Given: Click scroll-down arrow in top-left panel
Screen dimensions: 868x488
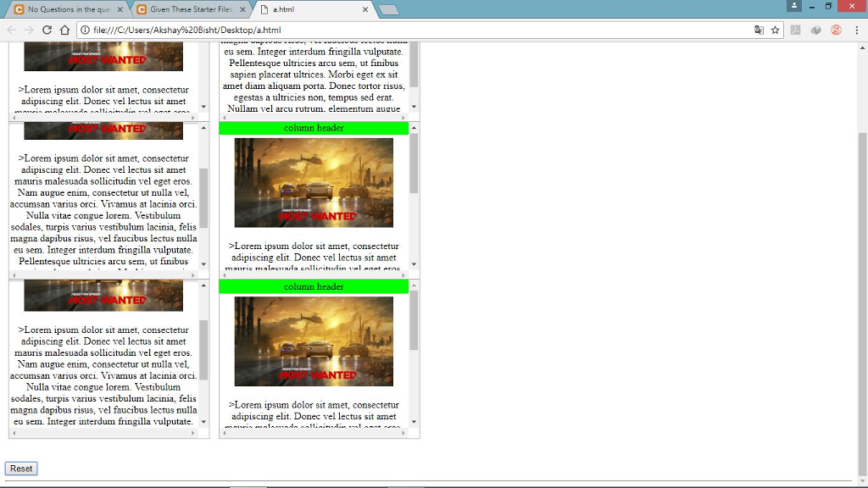Looking at the screenshot, I should (203, 107).
